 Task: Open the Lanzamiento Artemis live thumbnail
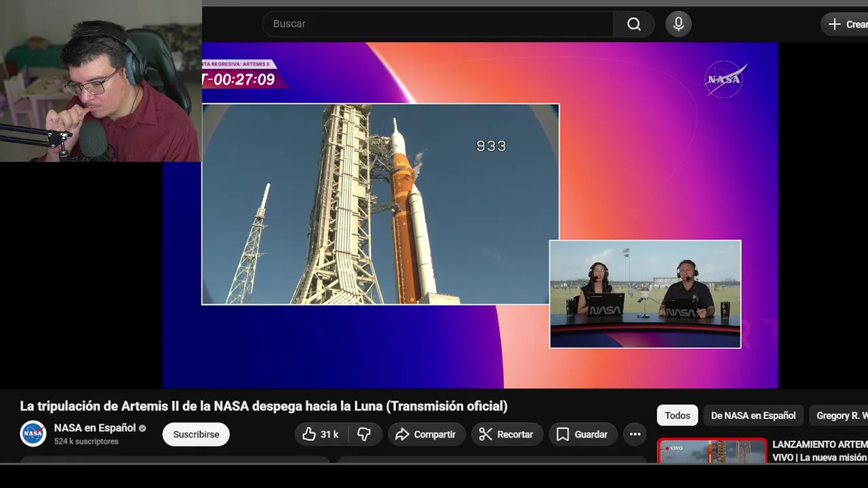[712, 451]
